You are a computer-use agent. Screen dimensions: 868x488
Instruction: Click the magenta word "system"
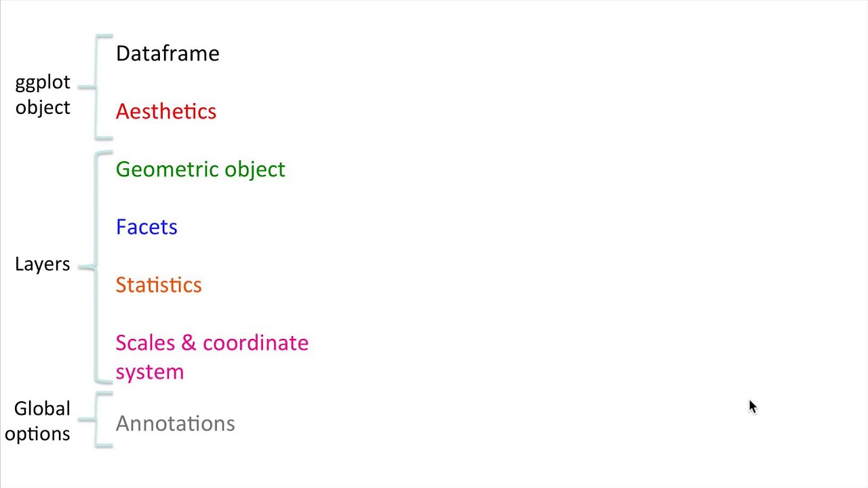tap(149, 372)
